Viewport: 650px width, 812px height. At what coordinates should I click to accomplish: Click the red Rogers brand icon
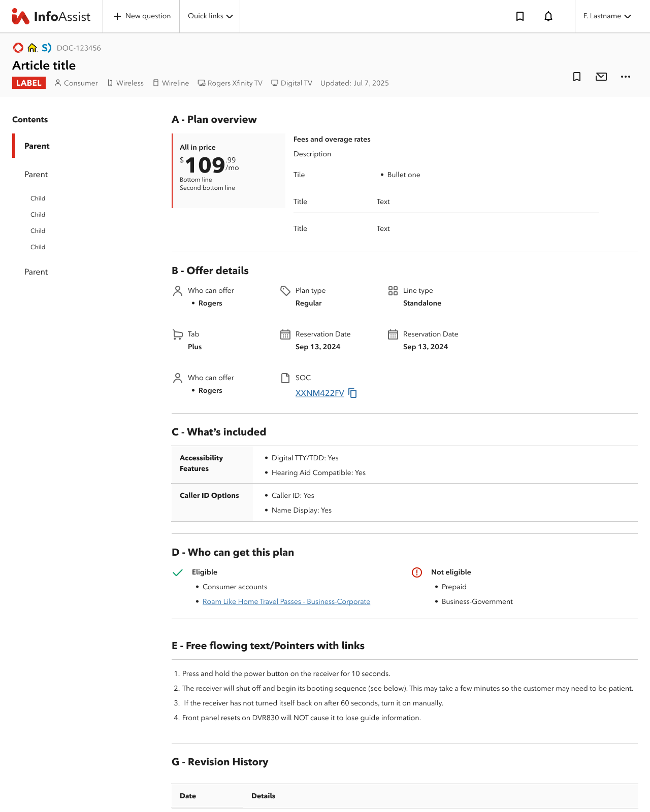click(18, 48)
